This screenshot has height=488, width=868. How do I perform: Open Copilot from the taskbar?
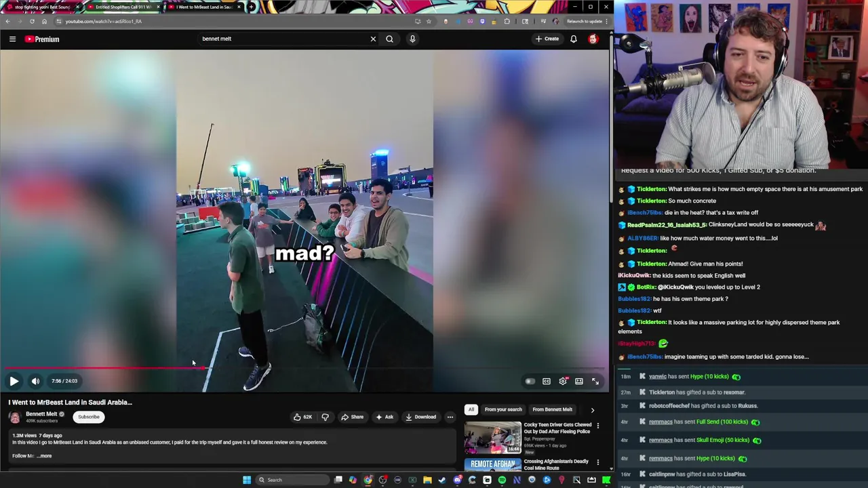[353, 480]
